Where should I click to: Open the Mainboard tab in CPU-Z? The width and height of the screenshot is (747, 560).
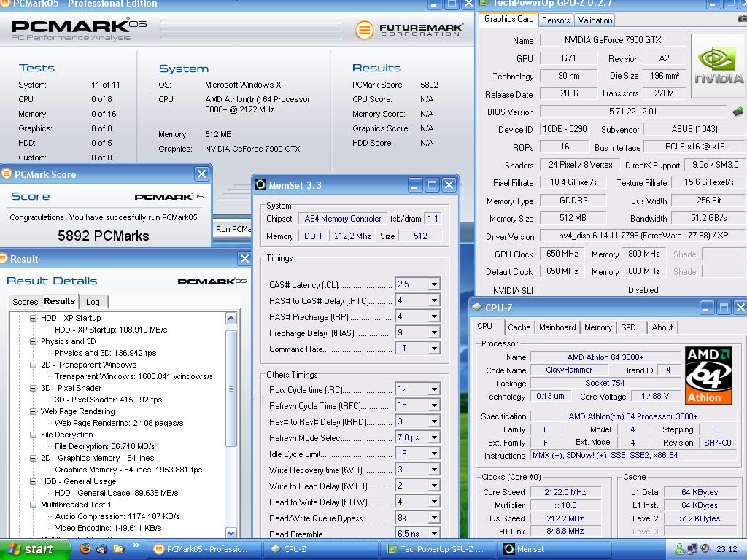557,327
